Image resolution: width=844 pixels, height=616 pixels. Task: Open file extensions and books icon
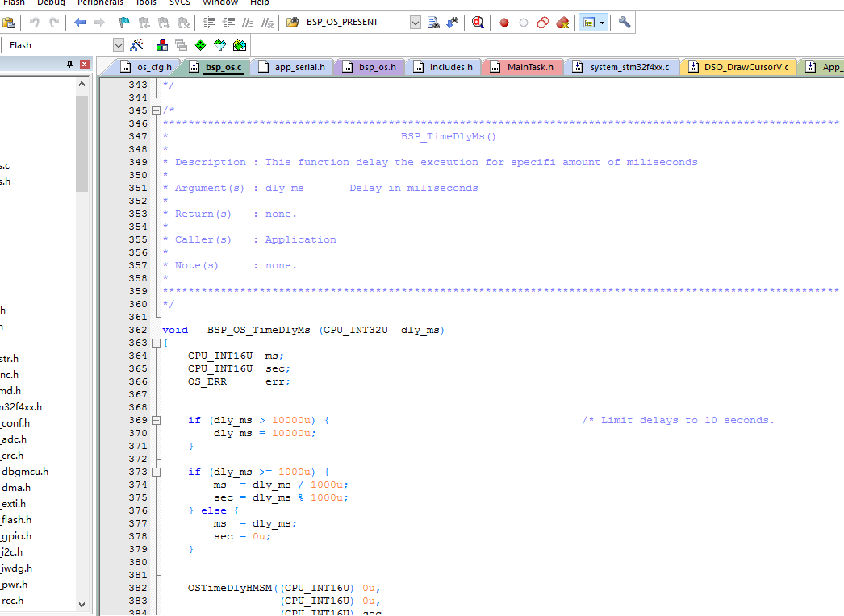[x=161, y=44]
